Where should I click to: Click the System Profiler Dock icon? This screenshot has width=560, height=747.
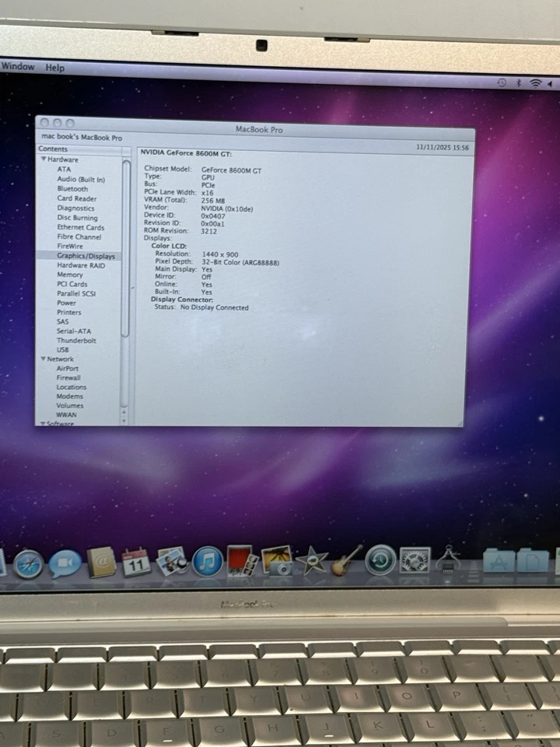pos(448,559)
